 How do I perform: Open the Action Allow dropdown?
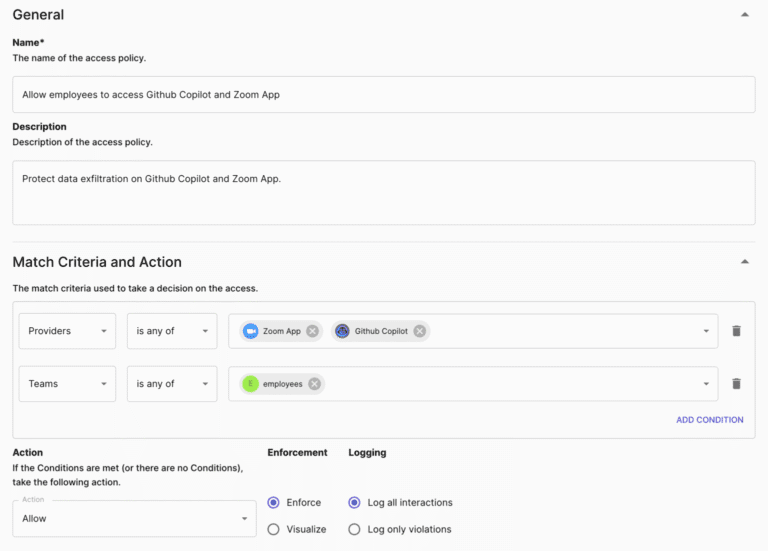click(134, 518)
